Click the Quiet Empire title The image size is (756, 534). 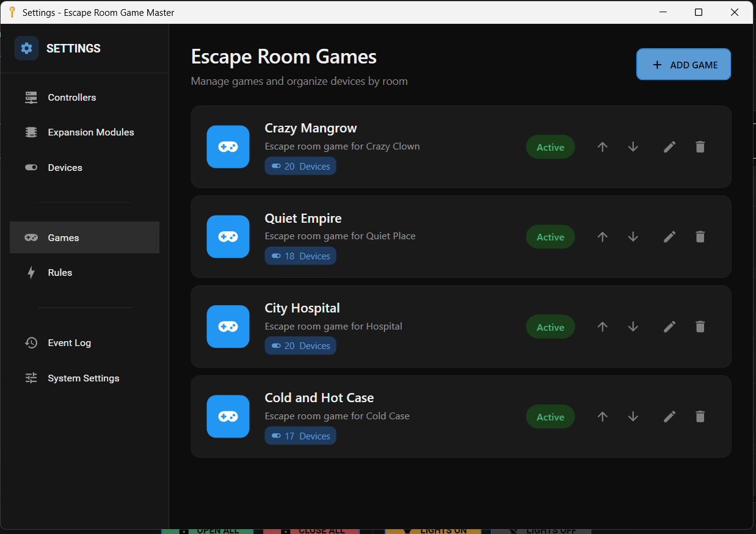[x=303, y=218]
